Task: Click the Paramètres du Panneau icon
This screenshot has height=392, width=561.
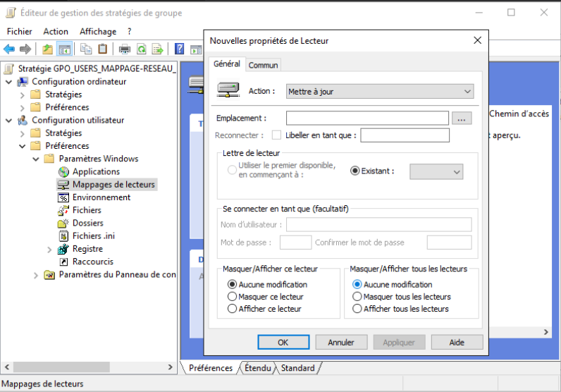Action: pos(49,275)
